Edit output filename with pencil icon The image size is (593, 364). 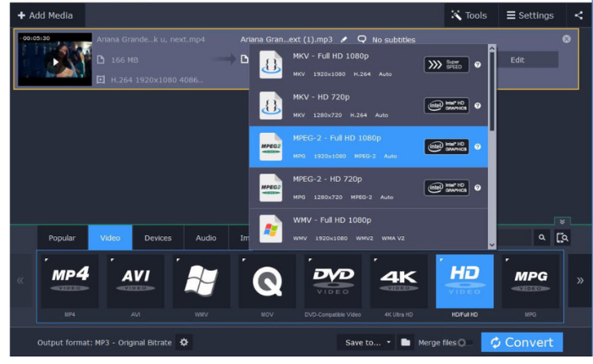[344, 39]
